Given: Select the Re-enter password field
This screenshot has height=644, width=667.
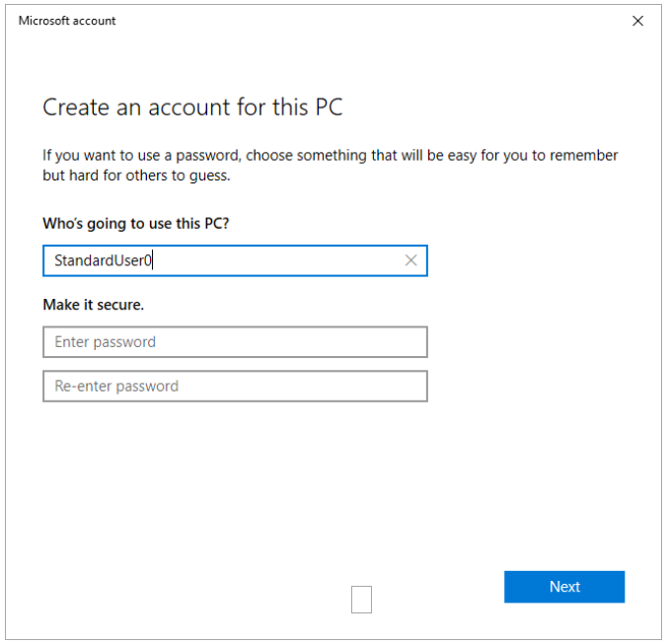Looking at the screenshot, I should click(x=235, y=386).
